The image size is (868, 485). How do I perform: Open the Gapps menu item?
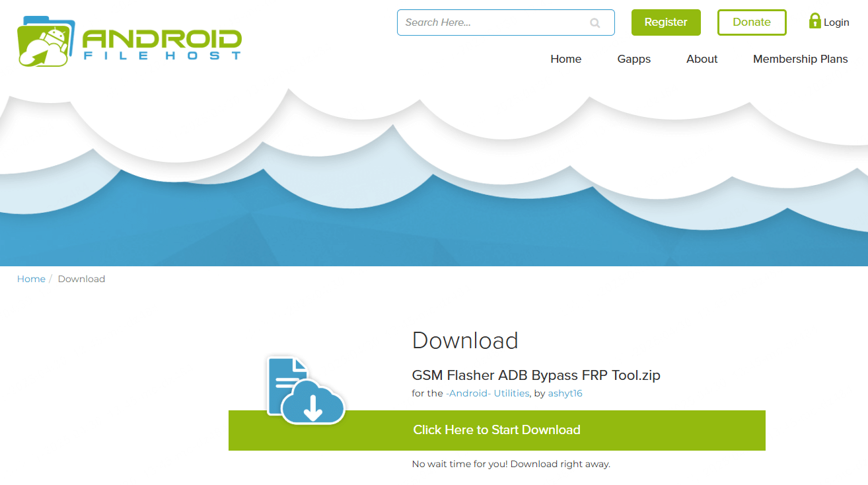point(634,59)
